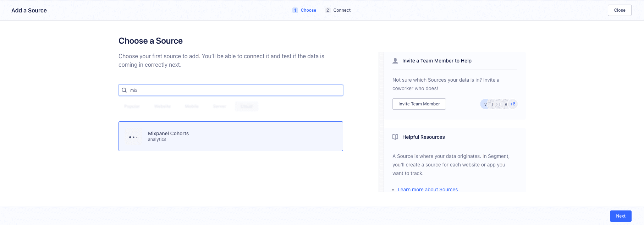This screenshot has height=225, width=644.
Task: Select the Mixpanel Cohorts analytics source card
Action: point(231,136)
